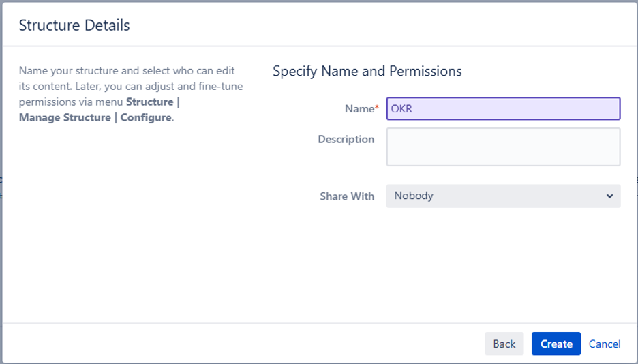Click the Structure Details dialog title
Viewport: 638px width, 364px height.
pyautogui.click(x=74, y=26)
